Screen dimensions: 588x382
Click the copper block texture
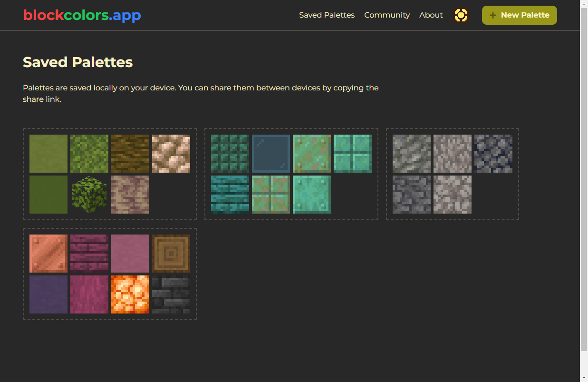click(x=48, y=253)
